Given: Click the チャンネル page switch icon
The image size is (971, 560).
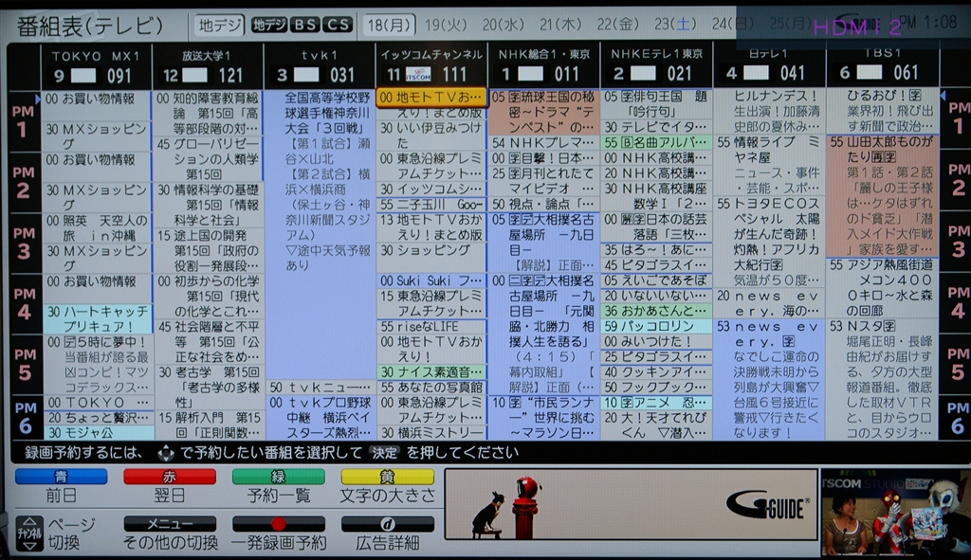Looking at the screenshot, I should (x=29, y=533).
